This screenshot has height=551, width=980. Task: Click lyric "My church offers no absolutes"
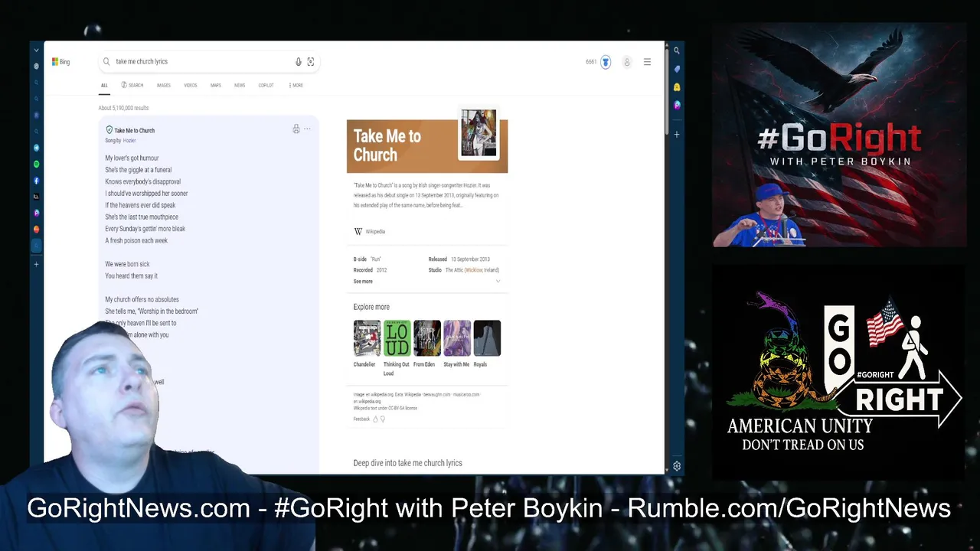tap(142, 299)
